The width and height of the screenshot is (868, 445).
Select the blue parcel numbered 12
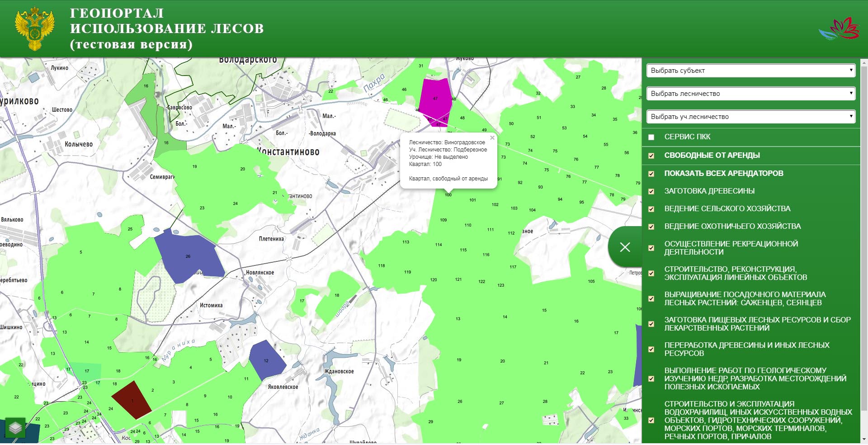click(266, 360)
